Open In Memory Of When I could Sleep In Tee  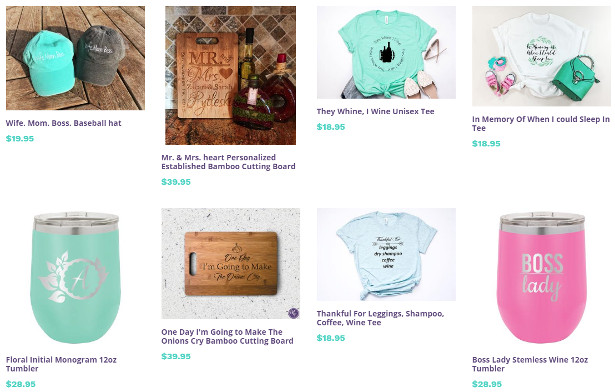[x=541, y=124]
